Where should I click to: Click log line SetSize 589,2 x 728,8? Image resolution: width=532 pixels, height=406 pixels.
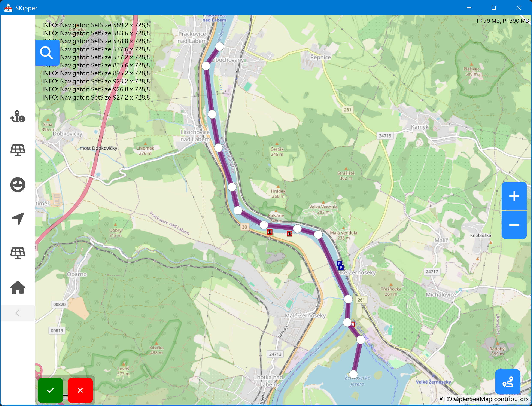(x=96, y=25)
